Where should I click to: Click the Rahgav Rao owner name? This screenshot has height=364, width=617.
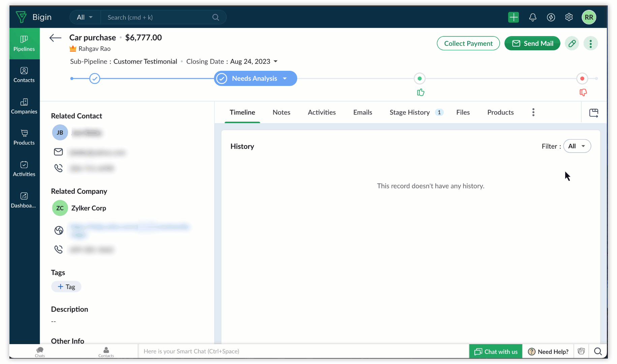[x=94, y=49]
